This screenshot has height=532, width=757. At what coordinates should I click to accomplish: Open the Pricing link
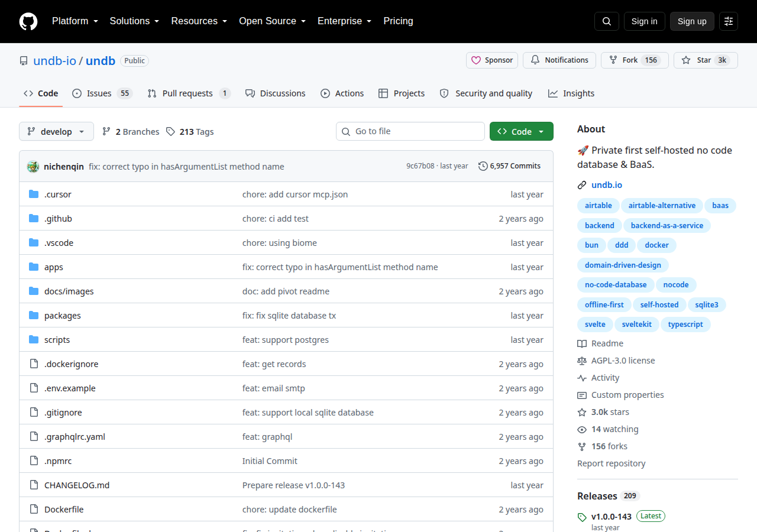tap(398, 21)
